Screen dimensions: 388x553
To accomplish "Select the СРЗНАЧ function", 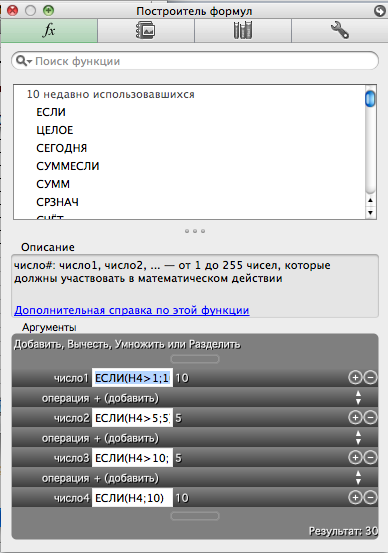I will [57, 202].
